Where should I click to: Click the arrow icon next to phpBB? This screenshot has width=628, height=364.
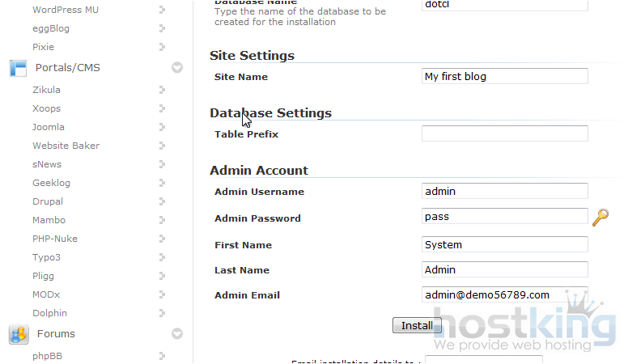163,355
